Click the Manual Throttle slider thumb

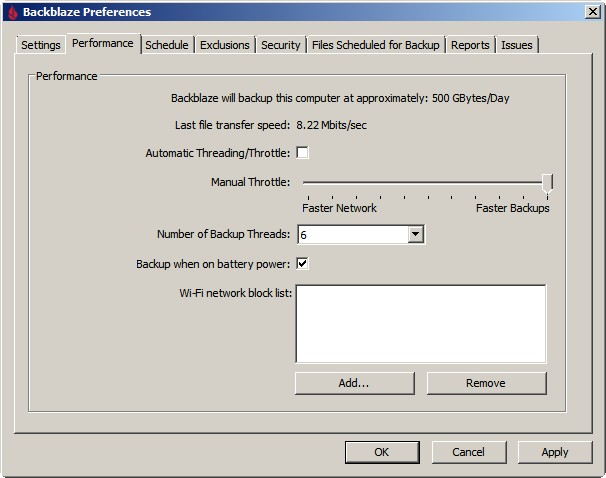pyautogui.click(x=547, y=184)
